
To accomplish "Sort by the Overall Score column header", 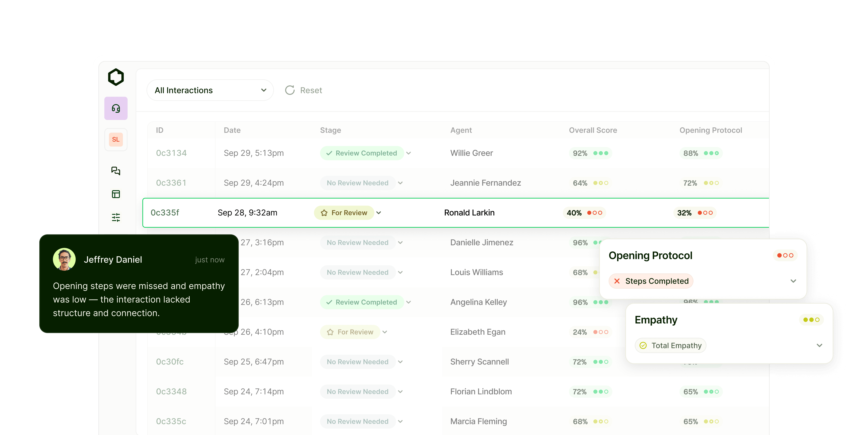I will 593,130.
